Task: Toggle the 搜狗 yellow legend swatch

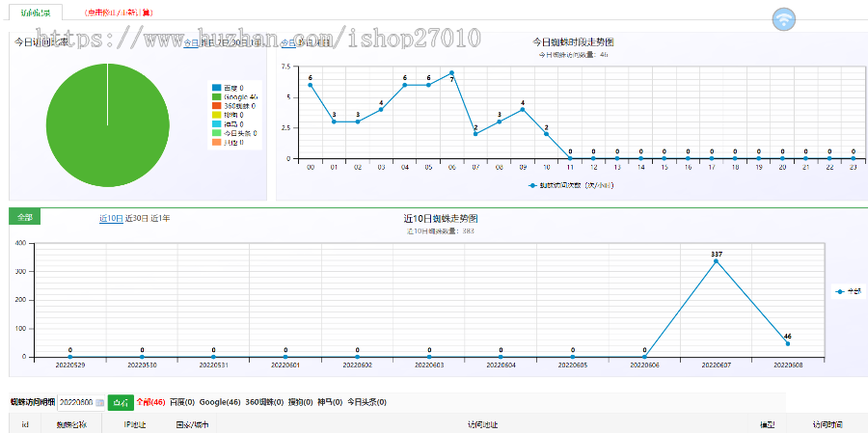Action: pos(216,115)
